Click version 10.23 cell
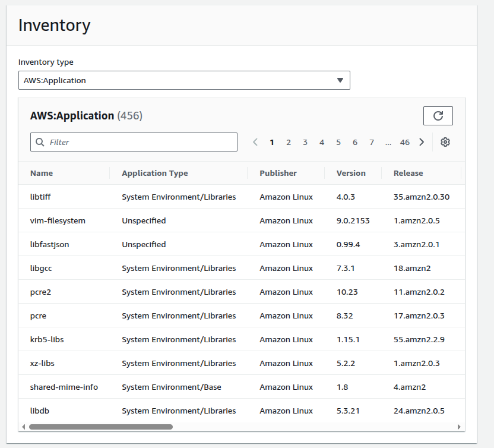Viewport: 494px width, 448px height. [x=347, y=292]
